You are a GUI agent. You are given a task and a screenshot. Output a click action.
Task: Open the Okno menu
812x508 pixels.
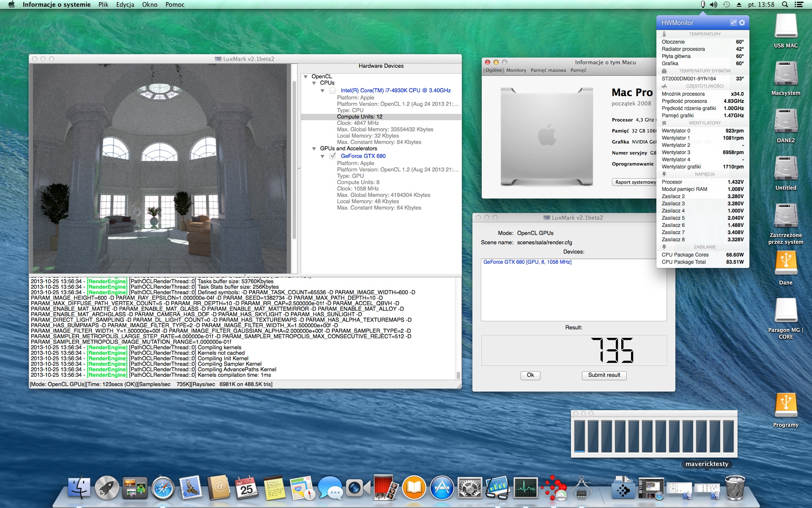[x=150, y=5]
